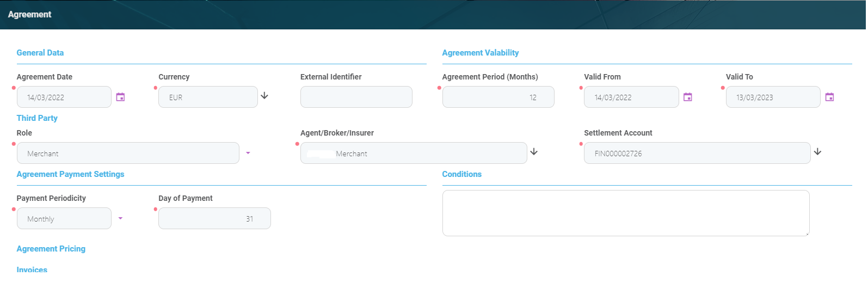Click the Settlement Account input field
868x282 pixels.
point(697,153)
